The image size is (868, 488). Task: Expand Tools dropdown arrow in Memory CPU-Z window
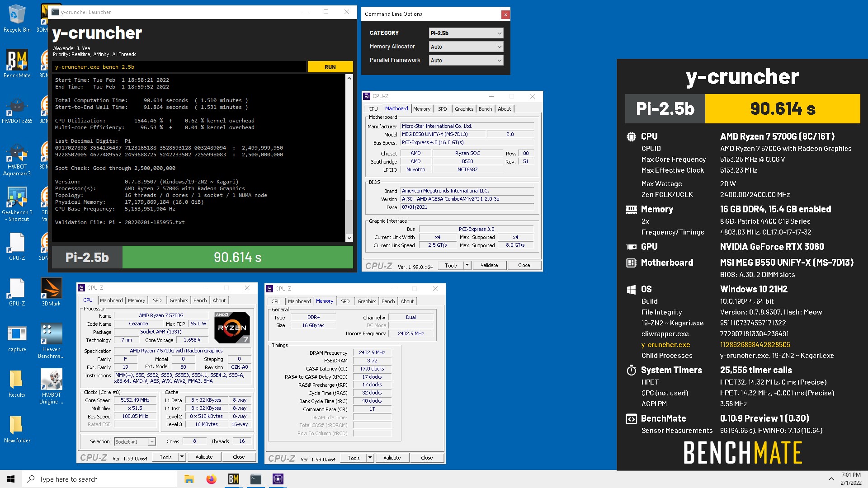pyautogui.click(x=370, y=458)
